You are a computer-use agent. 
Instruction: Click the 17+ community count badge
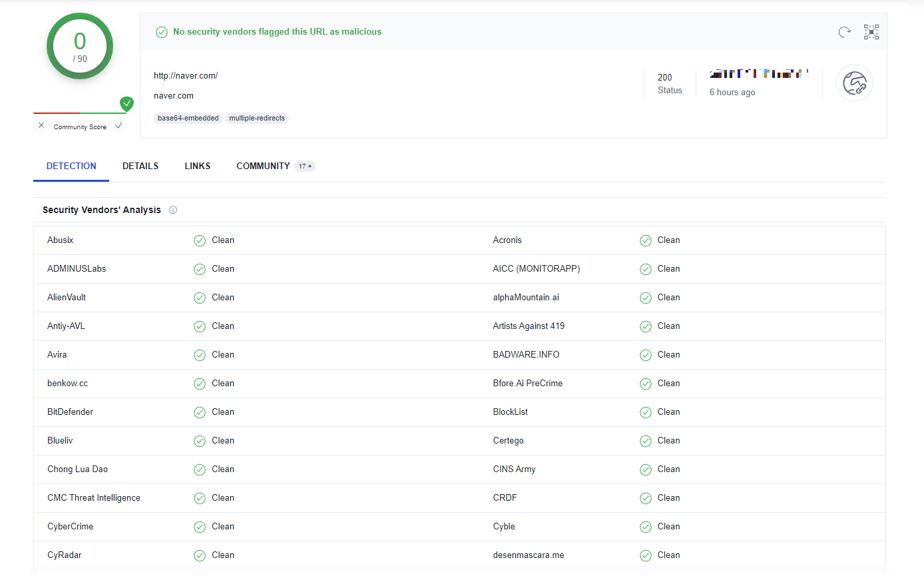pos(305,166)
